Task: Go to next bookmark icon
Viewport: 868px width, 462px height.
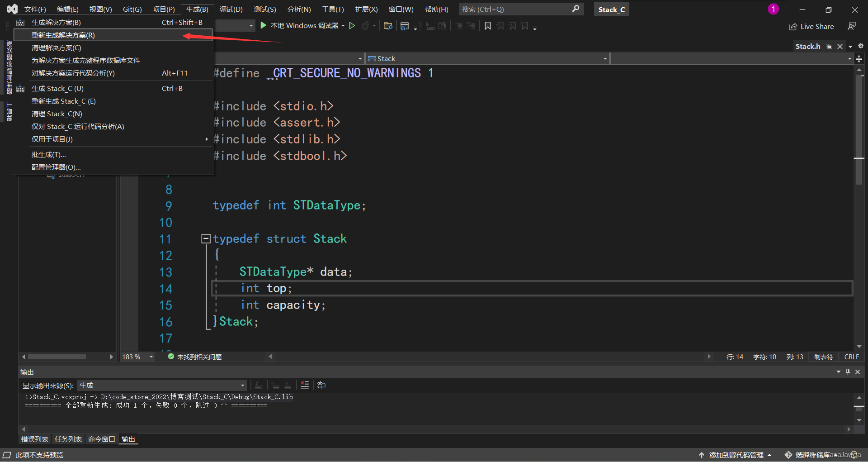Action: [512, 26]
